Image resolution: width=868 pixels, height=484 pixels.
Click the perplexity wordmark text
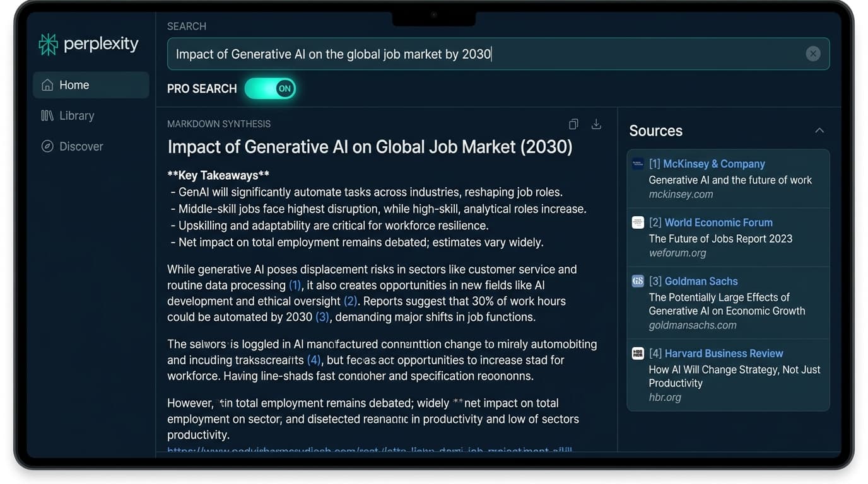pyautogui.click(x=101, y=44)
